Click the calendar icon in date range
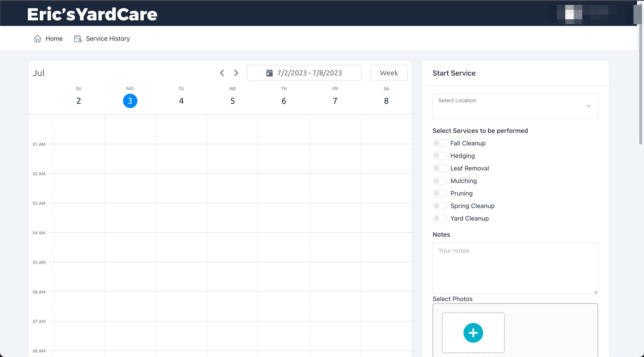Screen dimensions: 644x357 coord(270,73)
